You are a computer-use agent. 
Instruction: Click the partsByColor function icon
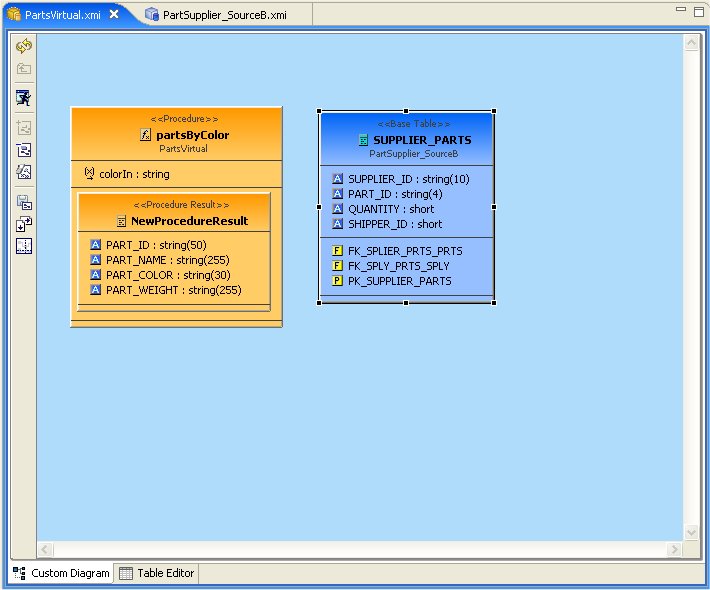[145, 134]
